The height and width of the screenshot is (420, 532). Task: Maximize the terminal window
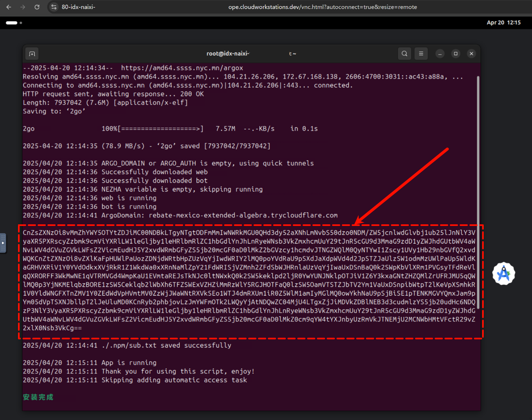tap(456, 54)
